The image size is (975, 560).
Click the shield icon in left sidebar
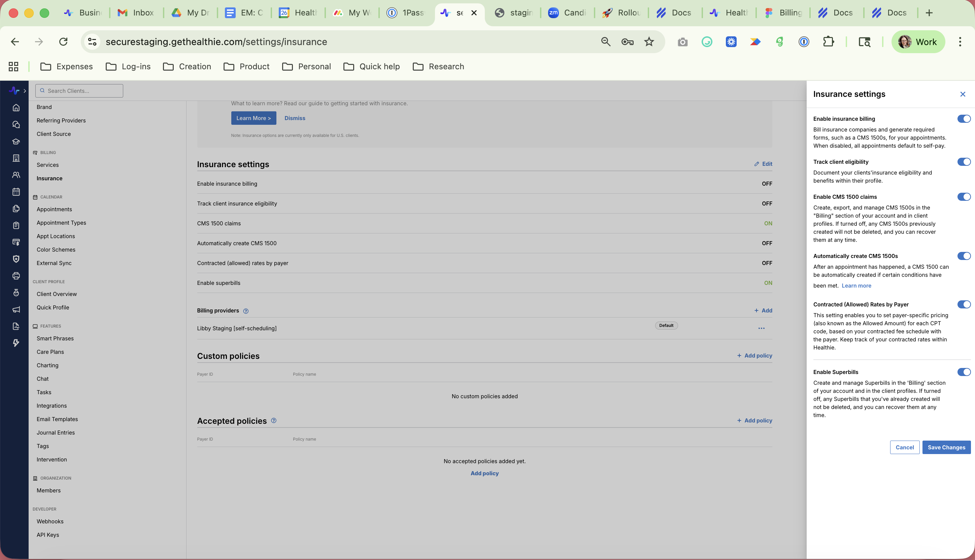(x=16, y=259)
